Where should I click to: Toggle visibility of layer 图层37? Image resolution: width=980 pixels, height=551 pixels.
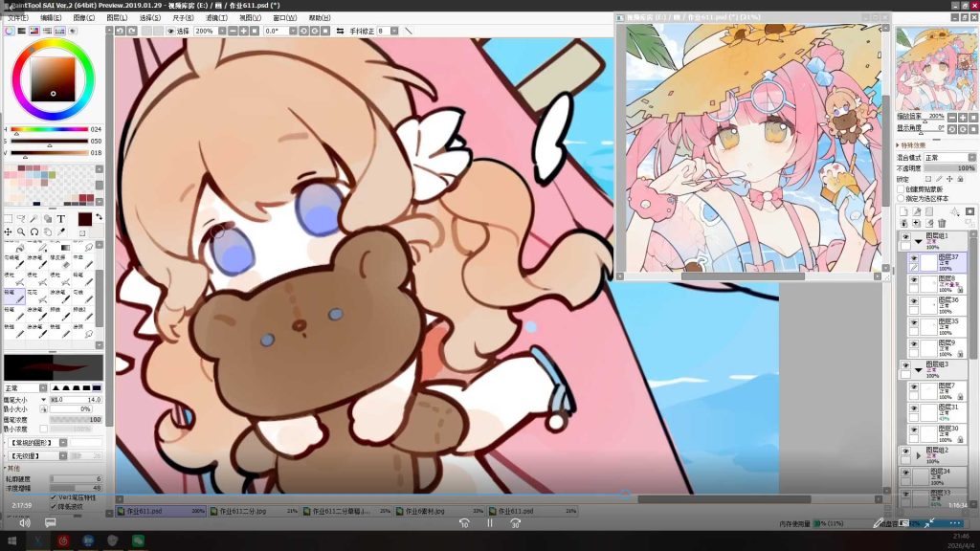click(x=914, y=258)
